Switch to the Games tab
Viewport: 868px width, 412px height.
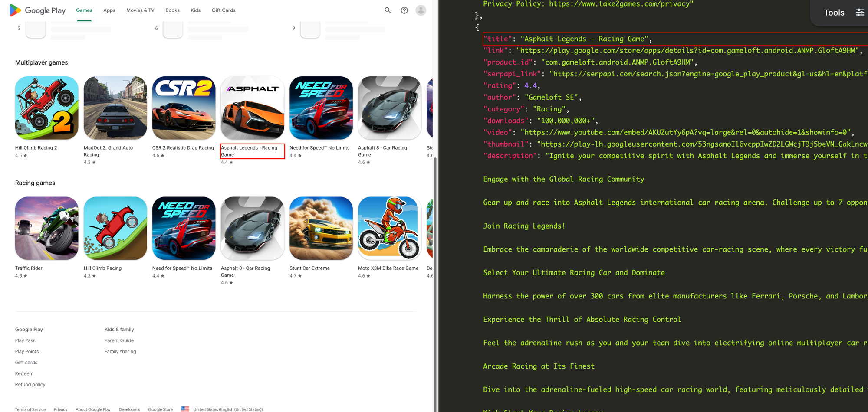tap(84, 10)
